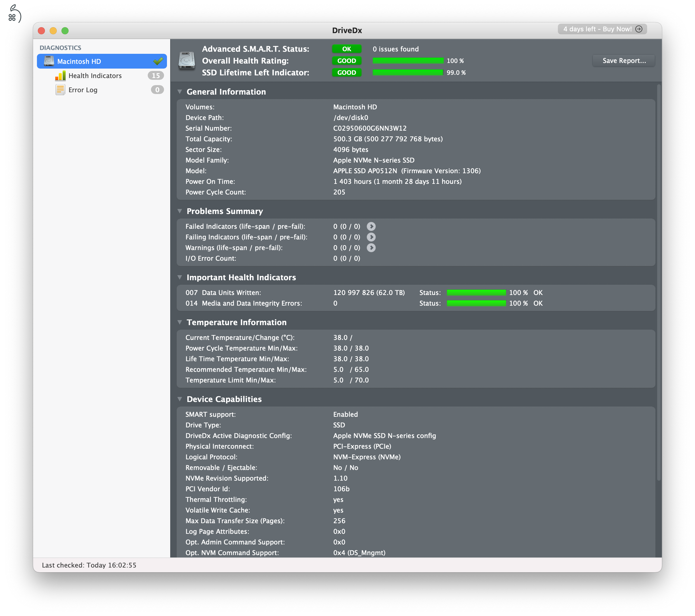Collapse the Temperature Information section
The image size is (695, 616).
tap(180, 322)
